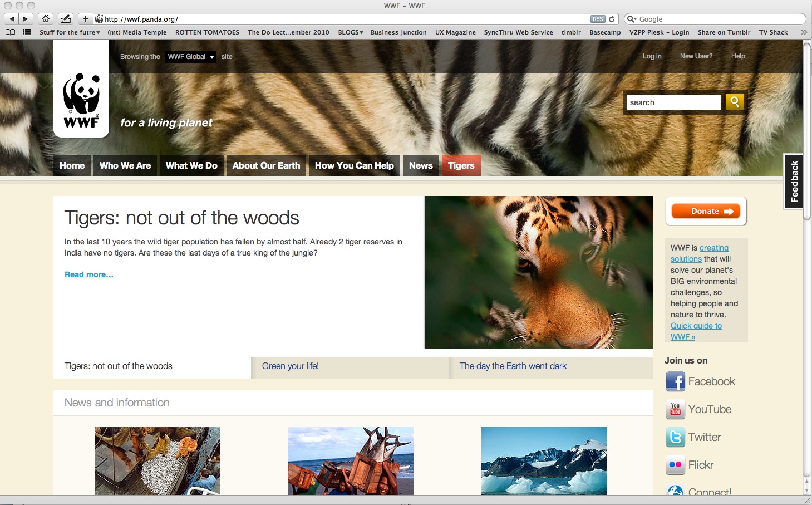Open the BLOGS bookmarks dropdown

pyautogui.click(x=351, y=32)
